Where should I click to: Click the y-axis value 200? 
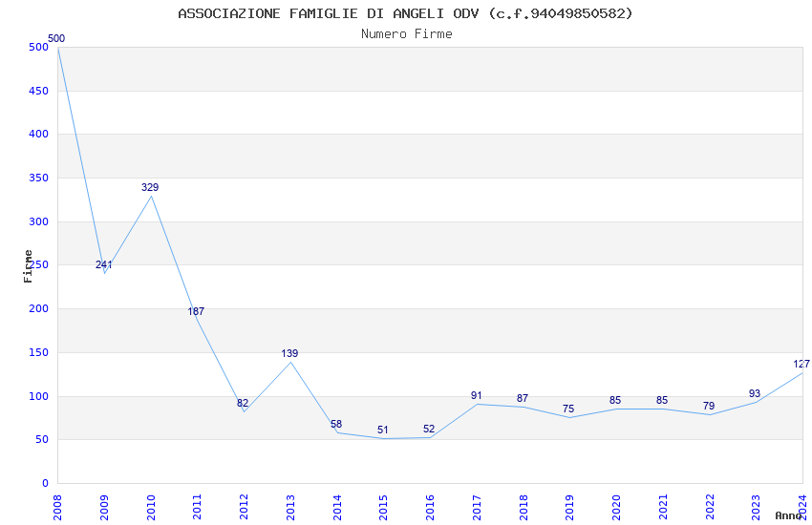tap(39, 308)
